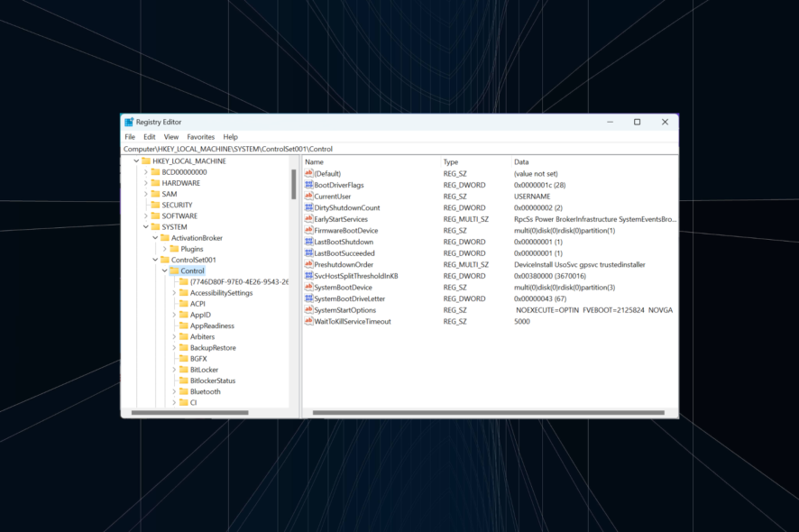Select the {7746D80F-97E0-4E26-9543-26 key
Viewport: 799px width, 532px height.
(239, 282)
